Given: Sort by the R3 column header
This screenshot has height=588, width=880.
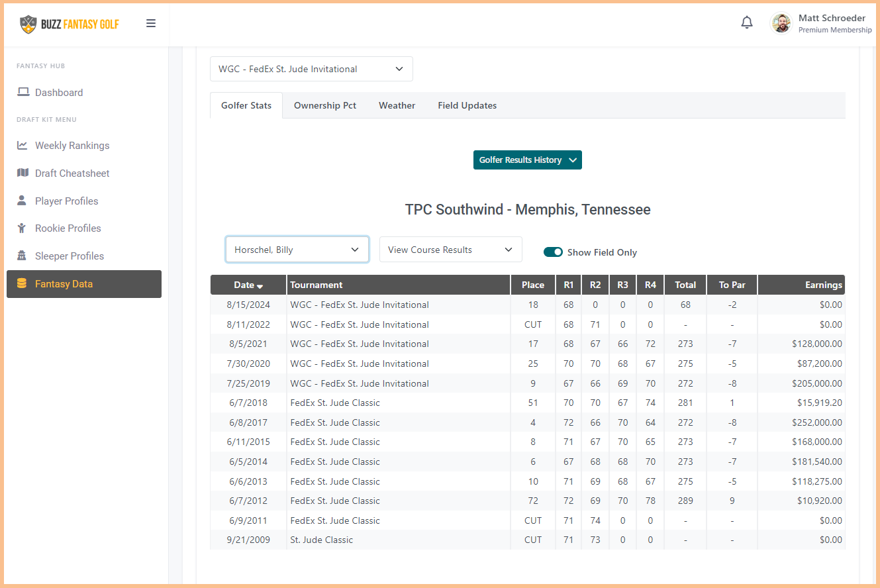Looking at the screenshot, I should 623,285.
